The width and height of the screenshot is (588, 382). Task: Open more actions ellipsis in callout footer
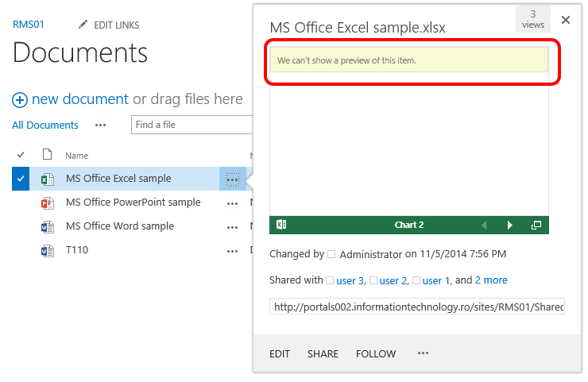423,353
